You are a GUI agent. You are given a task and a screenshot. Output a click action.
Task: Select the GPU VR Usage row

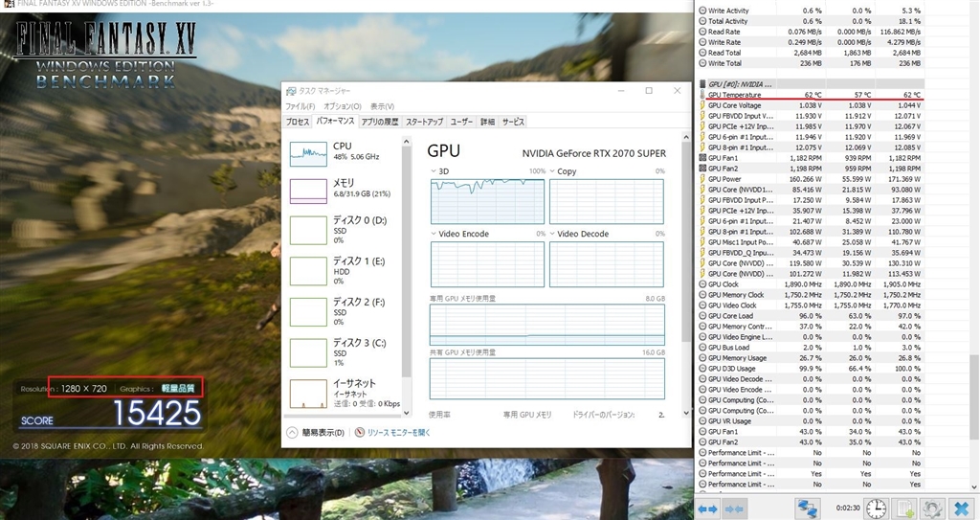click(x=811, y=421)
